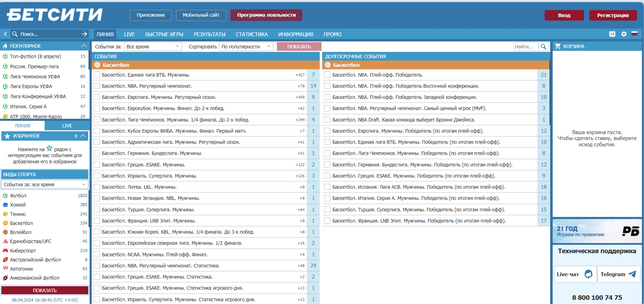Click the Найти search field
This screenshot has height=304, width=644.
[x=526, y=47]
